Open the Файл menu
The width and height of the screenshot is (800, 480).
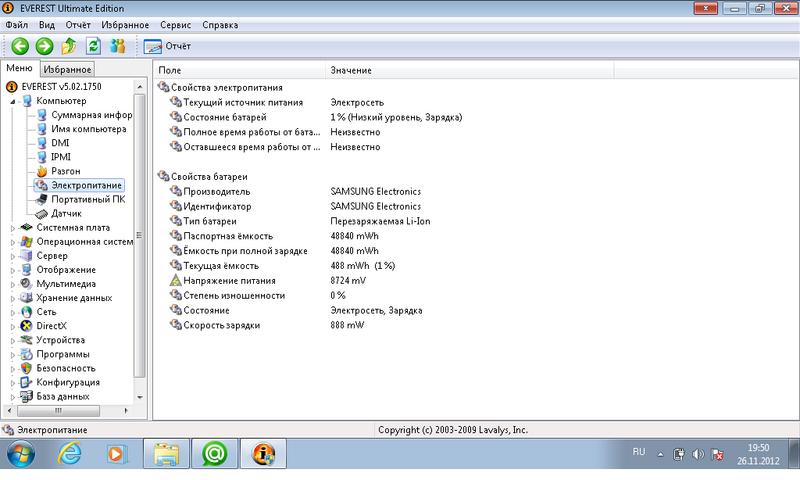[x=17, y=25]
